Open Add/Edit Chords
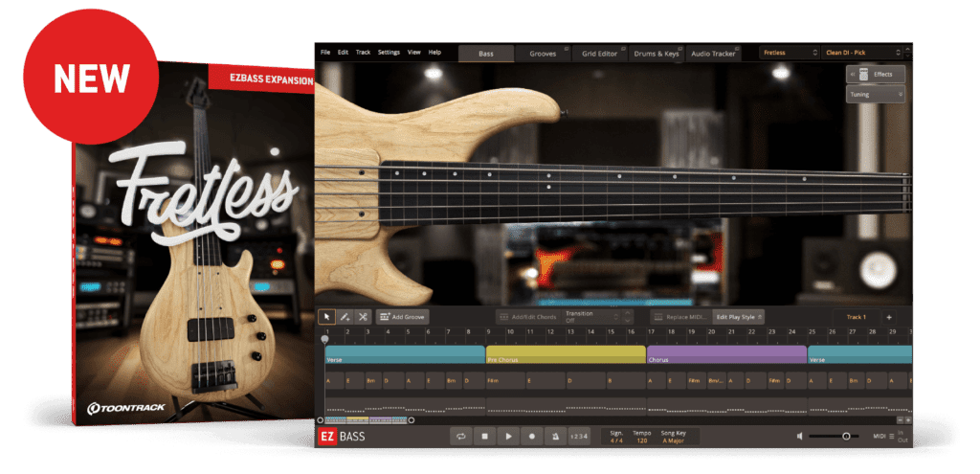Viewport: 980px width, 474px height. [x=528, y=317]
